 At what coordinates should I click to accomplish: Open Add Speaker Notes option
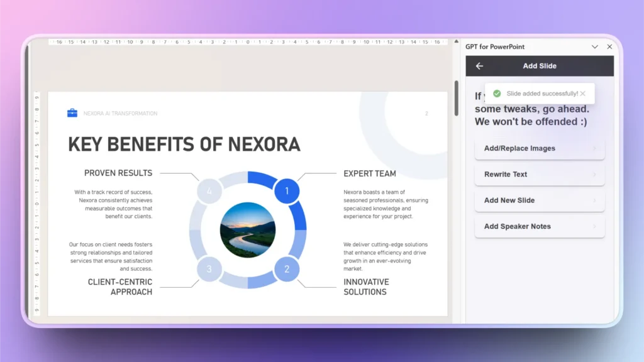coord(540,226)
